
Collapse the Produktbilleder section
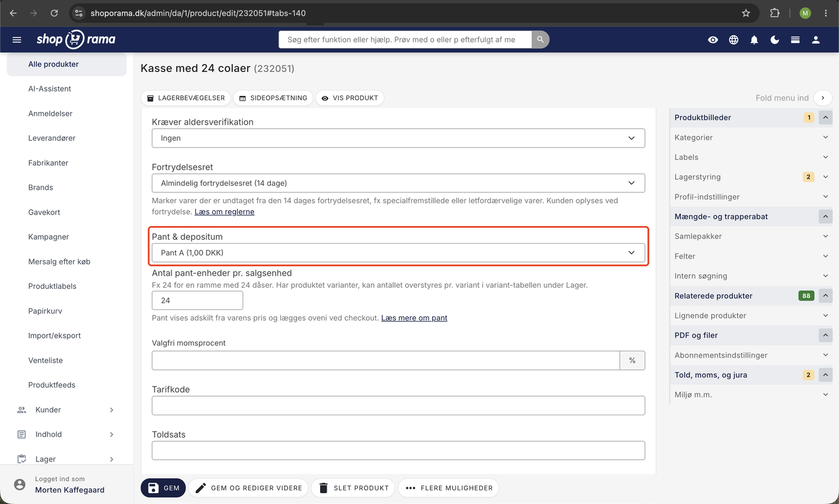tap(825, 117)
